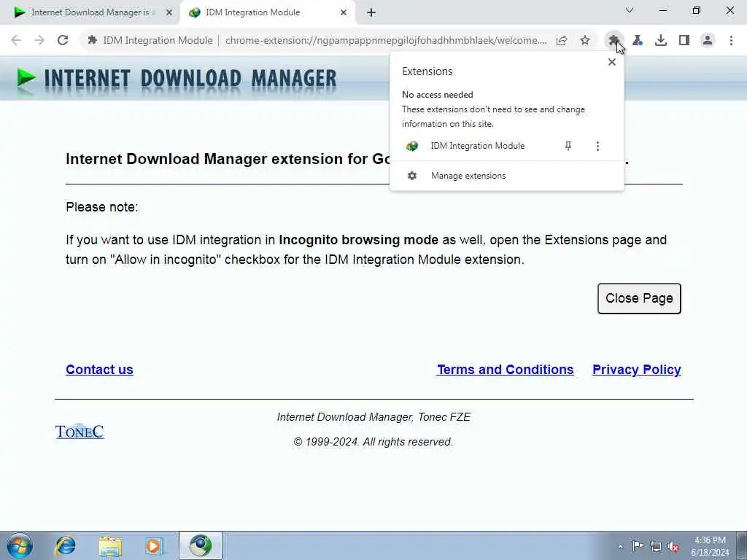Click the Show desktop button

pyautogui.click(x=742, y=545)
